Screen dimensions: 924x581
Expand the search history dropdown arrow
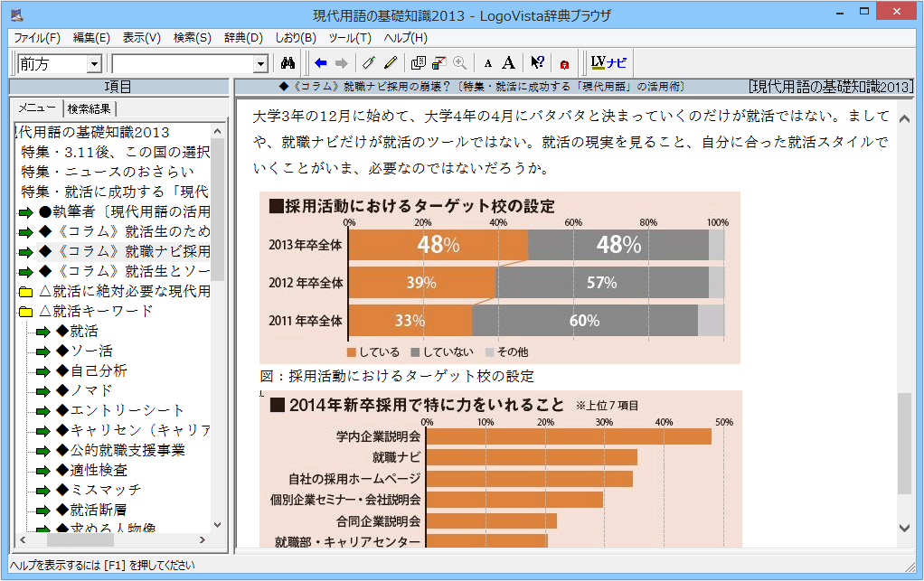point(260,64)
